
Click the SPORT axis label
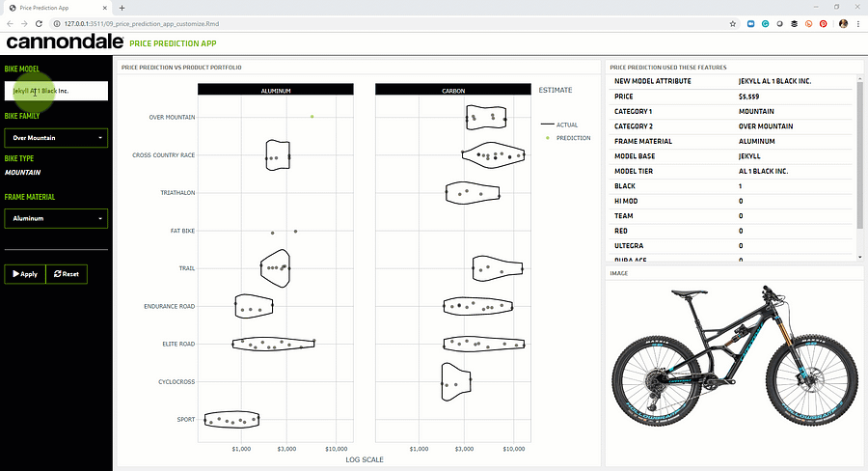186,420
